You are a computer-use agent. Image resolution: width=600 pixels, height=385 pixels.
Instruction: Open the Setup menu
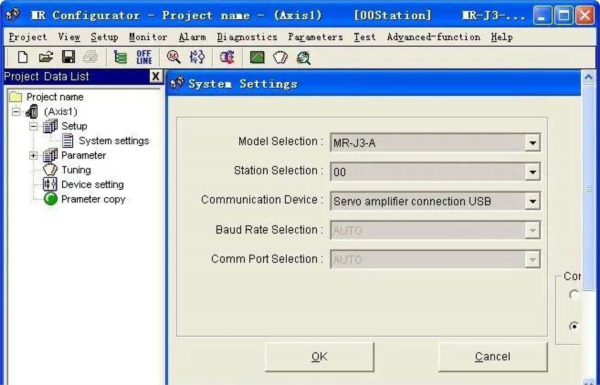[x=104, y=37]
